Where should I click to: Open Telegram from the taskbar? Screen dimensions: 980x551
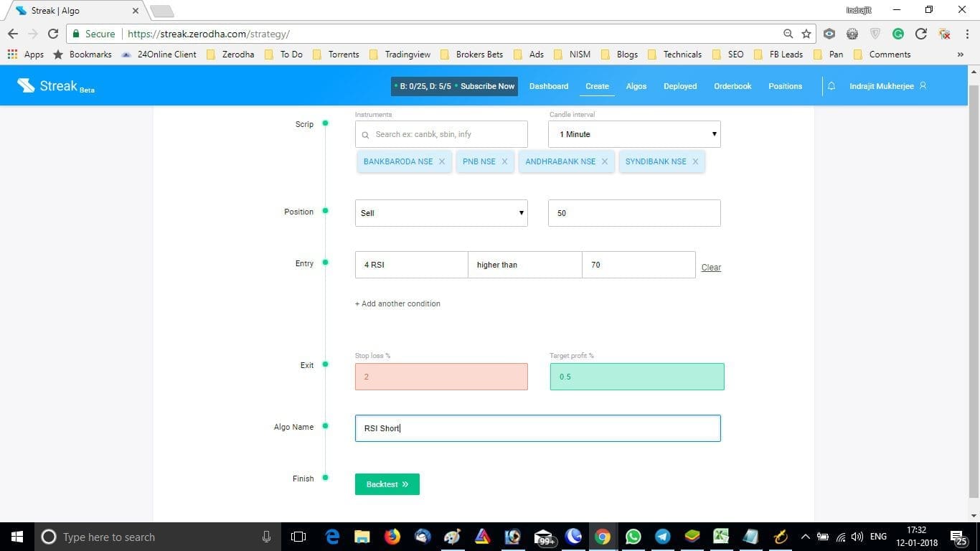coord(661,537)
